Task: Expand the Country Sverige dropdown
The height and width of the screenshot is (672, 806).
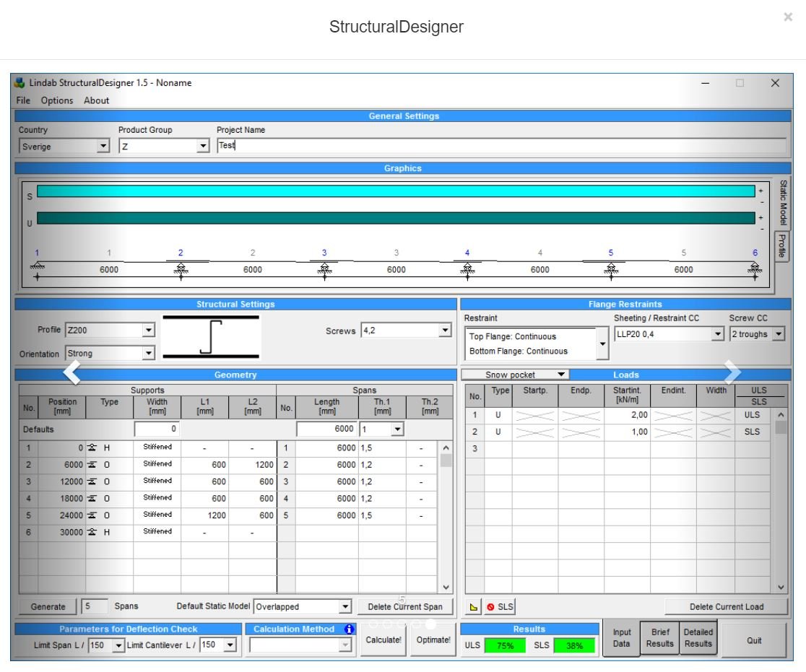Action: [103, 145]
